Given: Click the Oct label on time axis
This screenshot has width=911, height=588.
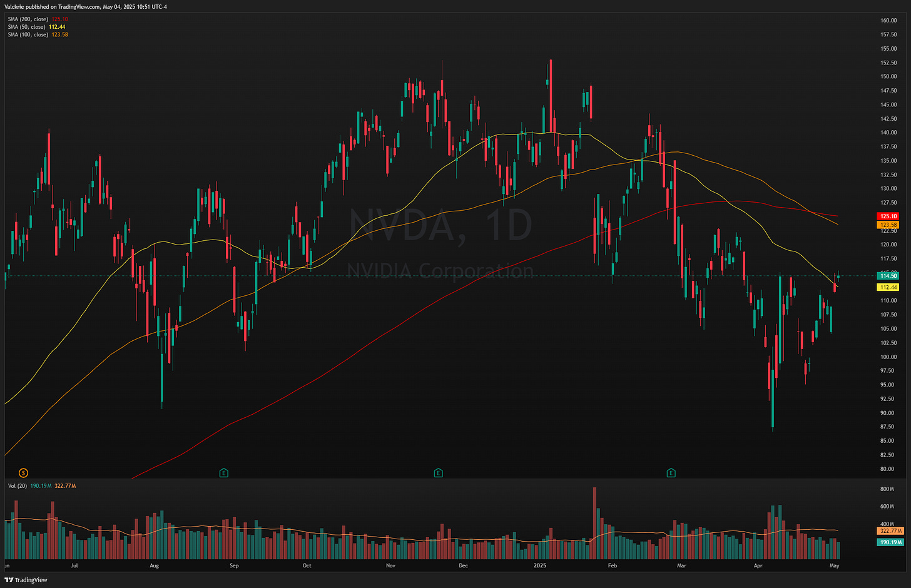Looking at the screenshot, I should [x=307, y=565].
